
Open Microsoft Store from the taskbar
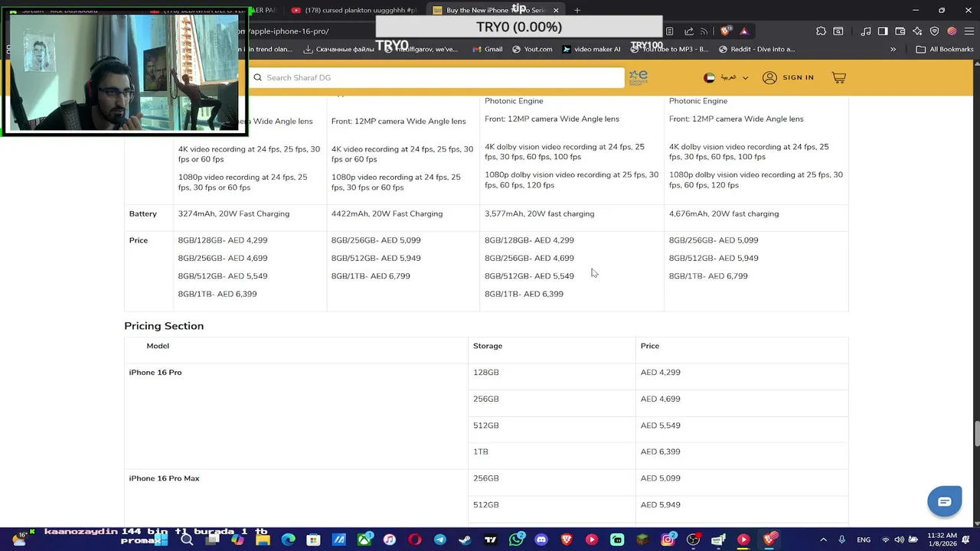[313, 540]
